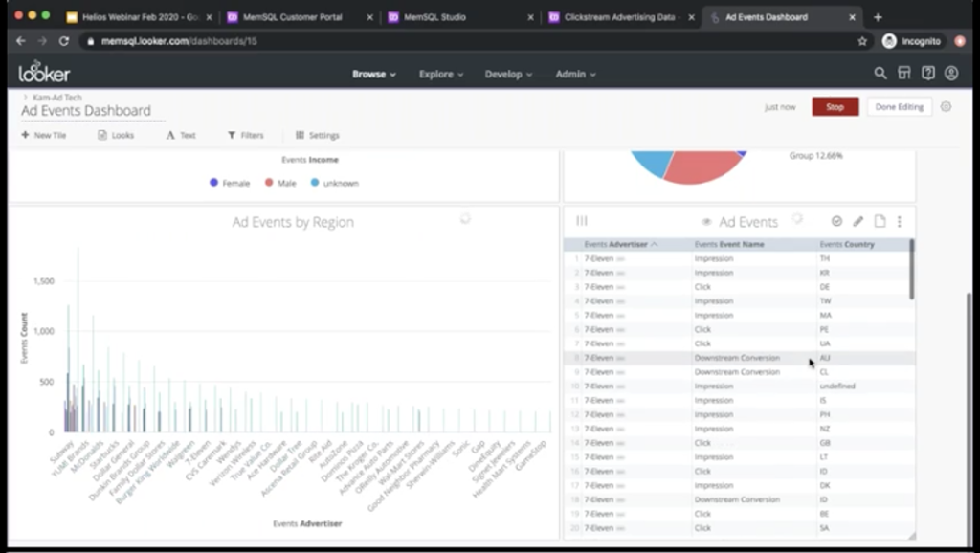Toggle the Male legend series

pos(280,183)
